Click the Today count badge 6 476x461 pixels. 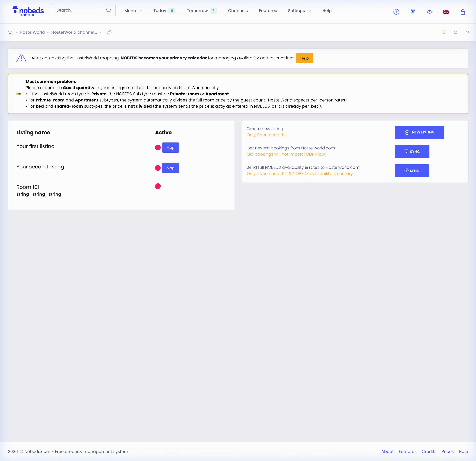coord(172,11)
